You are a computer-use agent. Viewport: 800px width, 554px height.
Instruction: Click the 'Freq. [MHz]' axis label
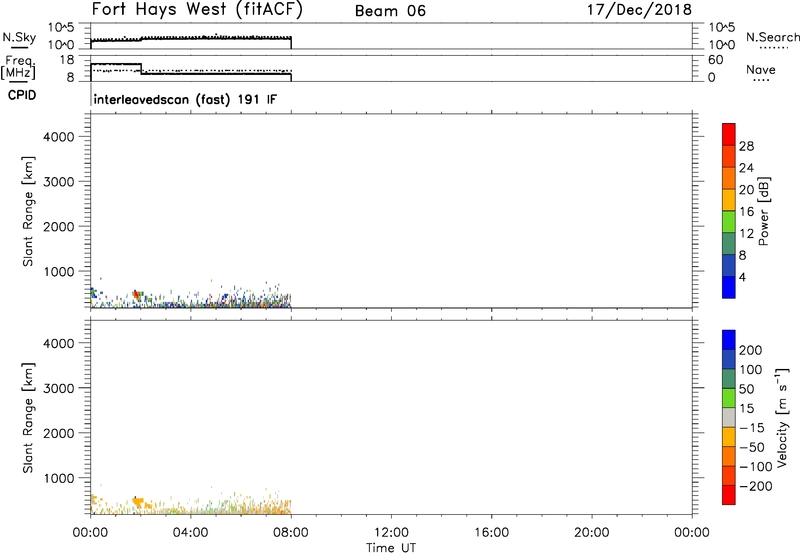click(x=18, y=67)
